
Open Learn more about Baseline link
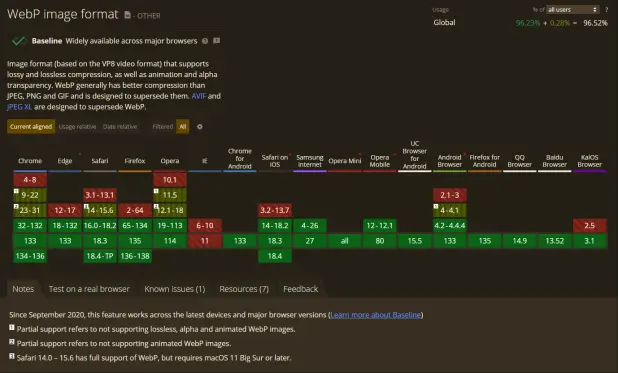pos(376,315)
